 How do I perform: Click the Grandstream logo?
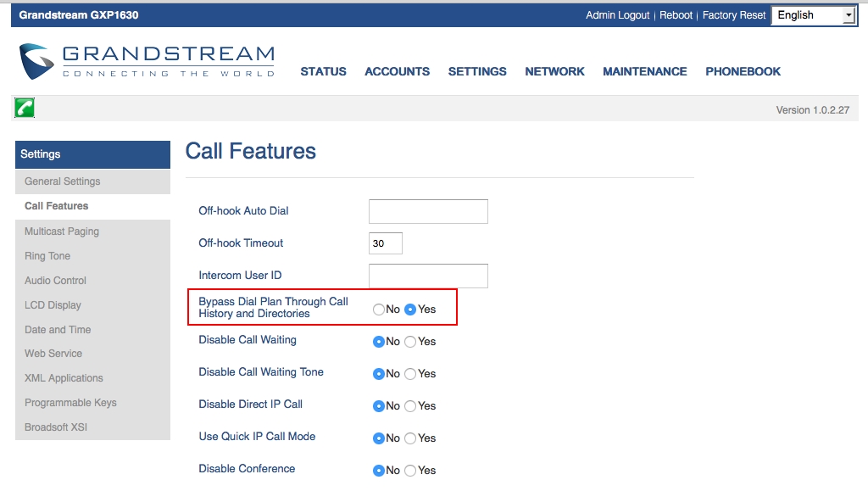click(147, 61)
